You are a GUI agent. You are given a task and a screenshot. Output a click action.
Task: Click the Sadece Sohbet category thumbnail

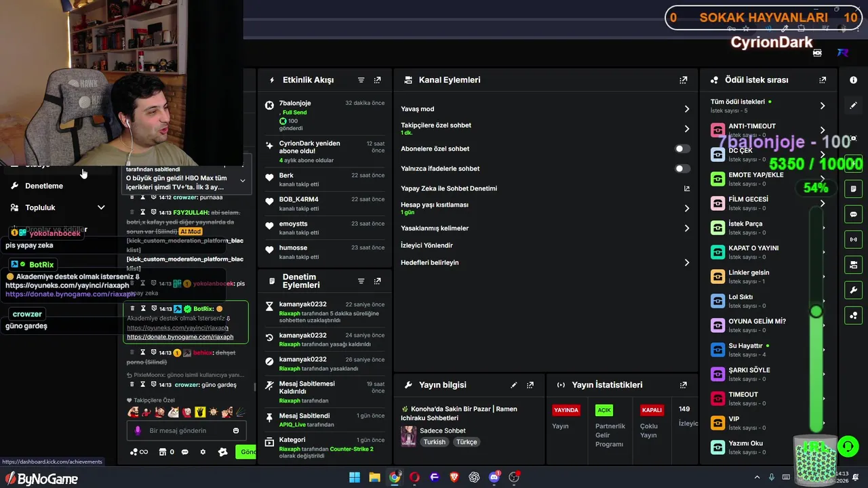click(x=408, y=436)
